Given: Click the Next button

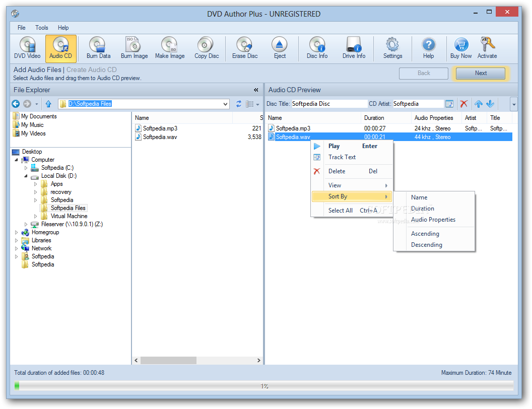Looking at the screenshot, I should [481, 73].
